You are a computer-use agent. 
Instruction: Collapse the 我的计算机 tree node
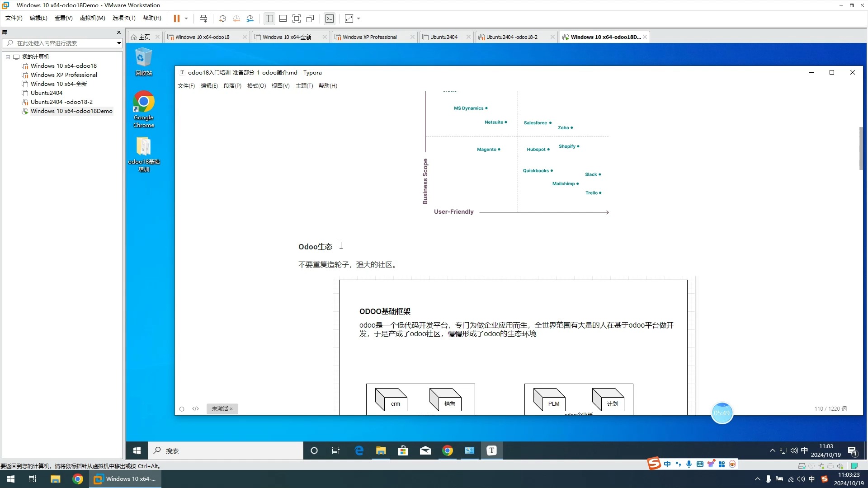coord(8,57)
